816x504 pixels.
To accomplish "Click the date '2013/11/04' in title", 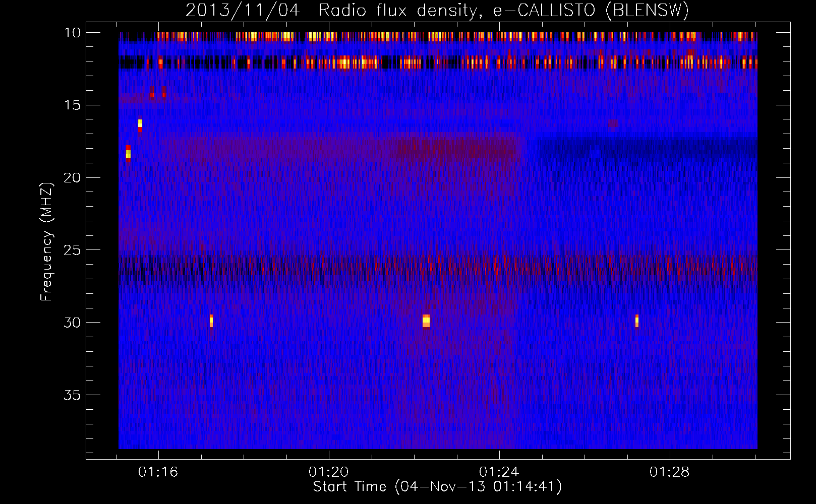I will coord(242,11).
